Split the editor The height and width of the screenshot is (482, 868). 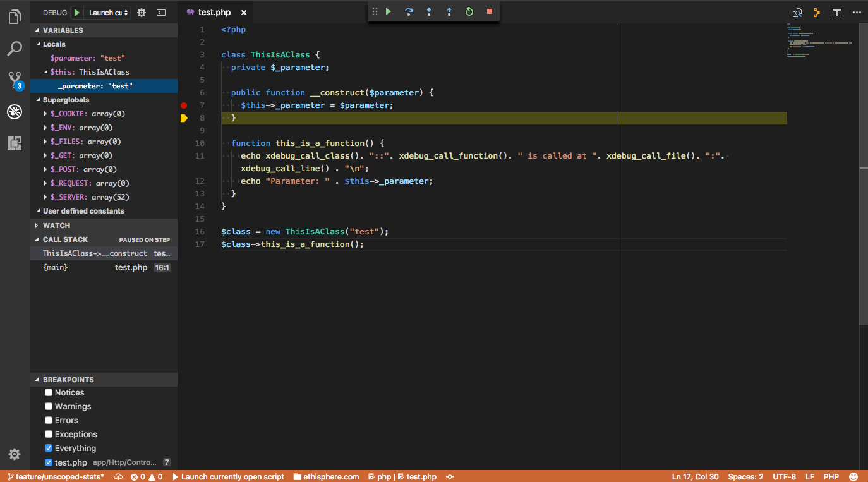coord(837,13)
